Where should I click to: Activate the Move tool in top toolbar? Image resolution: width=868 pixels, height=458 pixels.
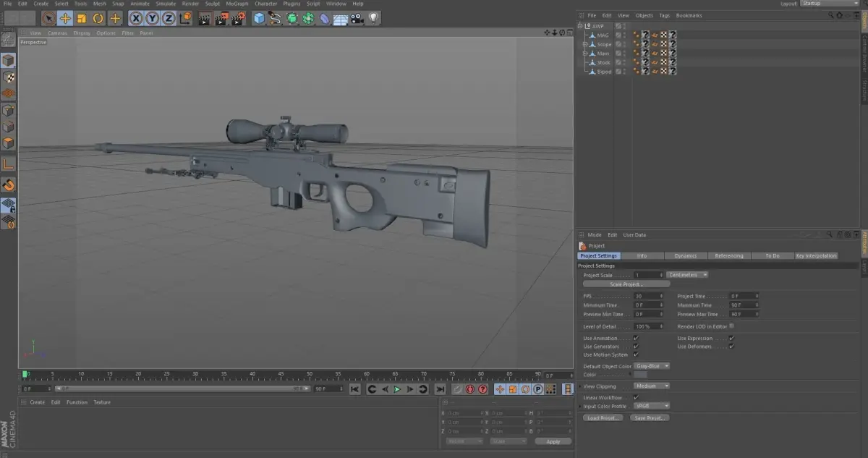click(x=65, y=18)
